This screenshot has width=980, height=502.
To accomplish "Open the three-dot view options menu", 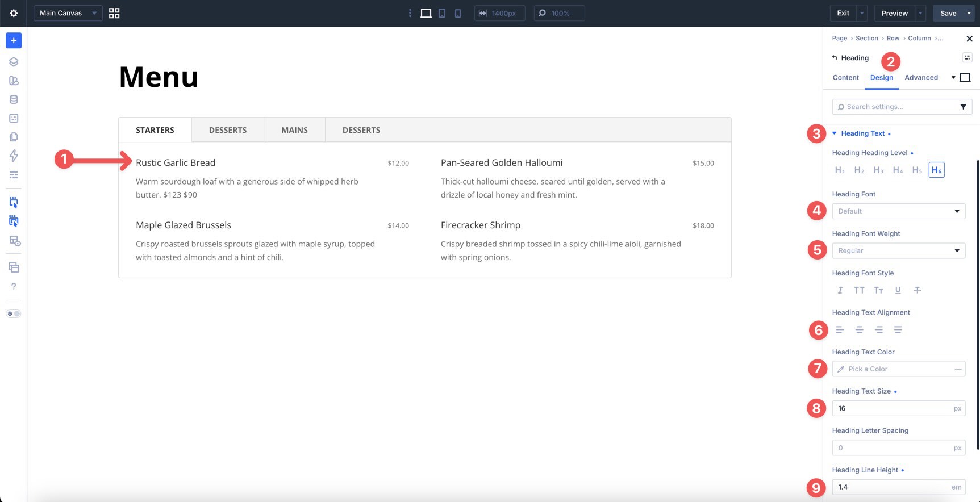I will click(410, 13).
